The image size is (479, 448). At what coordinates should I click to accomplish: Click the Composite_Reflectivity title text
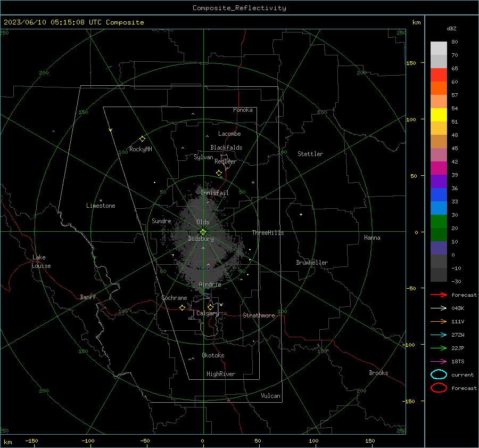(x=239, y=8)
